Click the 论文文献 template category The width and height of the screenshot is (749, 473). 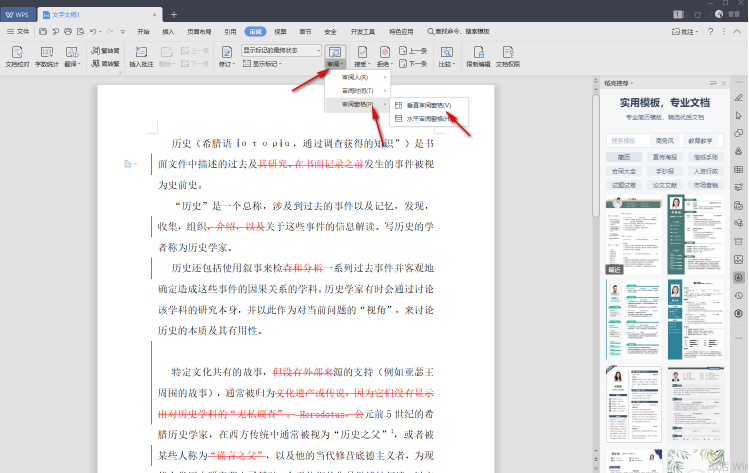pyautogui.click(x=664, y=184)
